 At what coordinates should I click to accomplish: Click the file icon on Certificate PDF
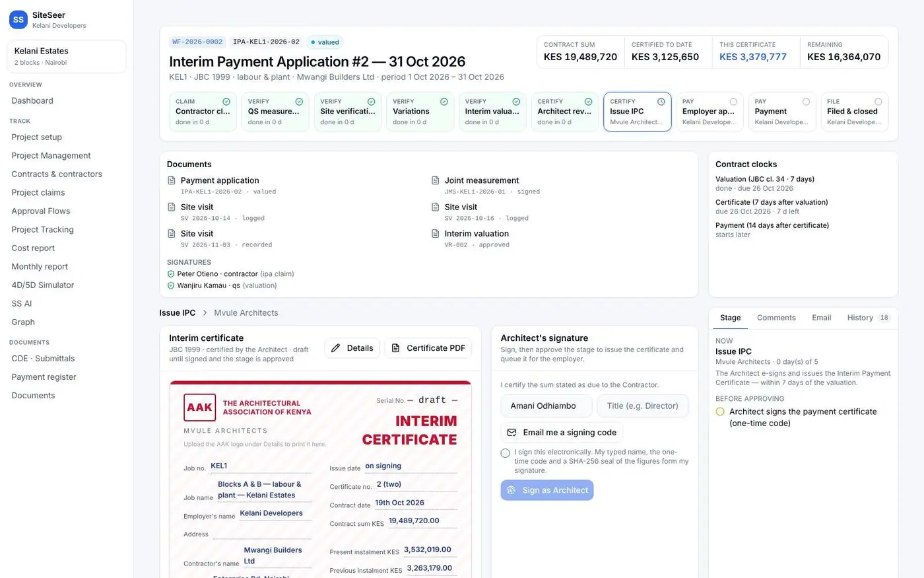coord(396,348)
